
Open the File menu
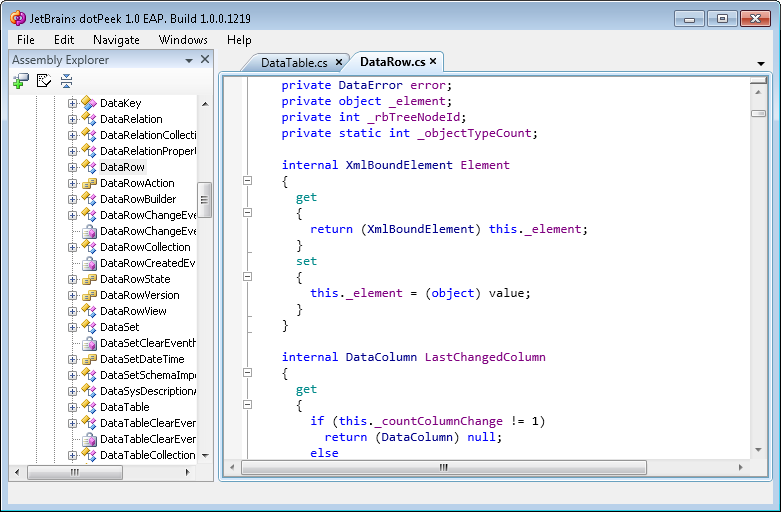25,40
